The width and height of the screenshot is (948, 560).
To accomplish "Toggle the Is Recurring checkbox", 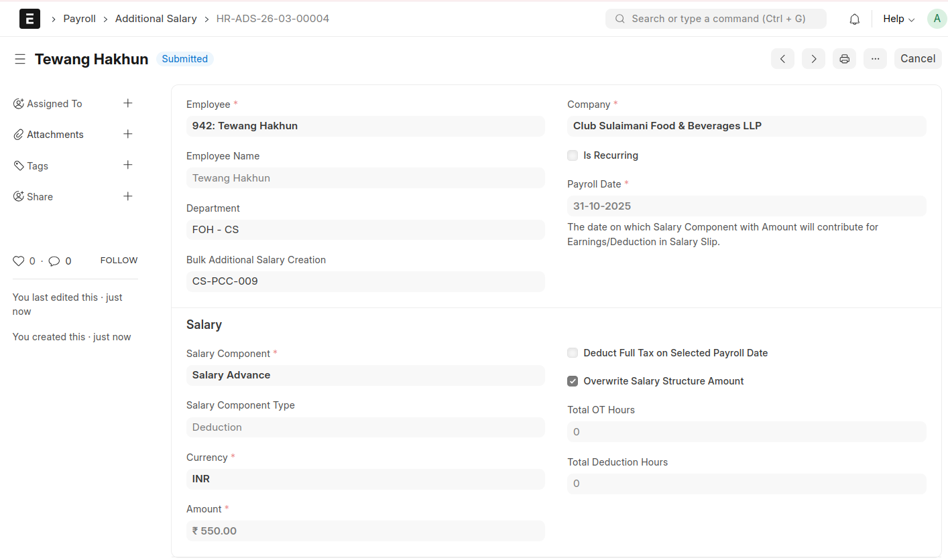I will [x=573, y=155].
